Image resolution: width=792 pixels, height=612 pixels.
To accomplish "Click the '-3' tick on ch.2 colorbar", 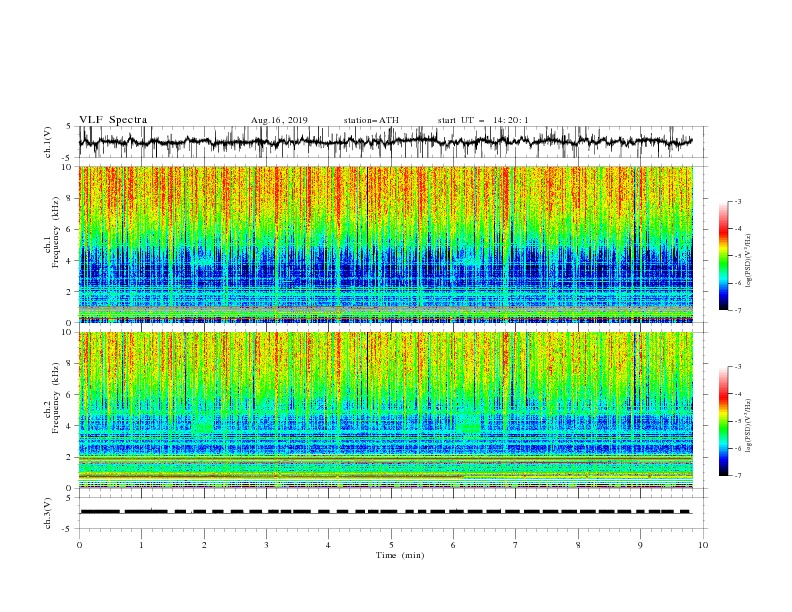I will pyautogui.click(x=738, y=367).
